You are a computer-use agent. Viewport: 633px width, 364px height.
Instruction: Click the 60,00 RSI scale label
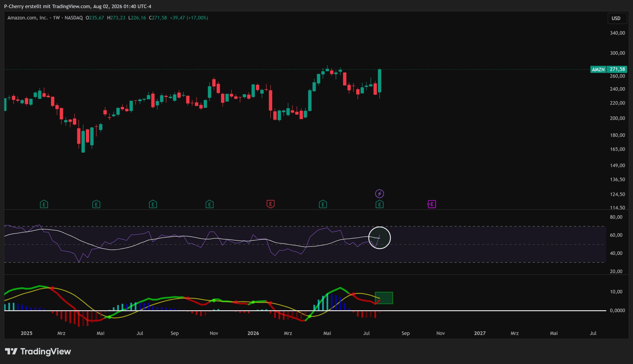pyautogui.click(x=616, y=235)
